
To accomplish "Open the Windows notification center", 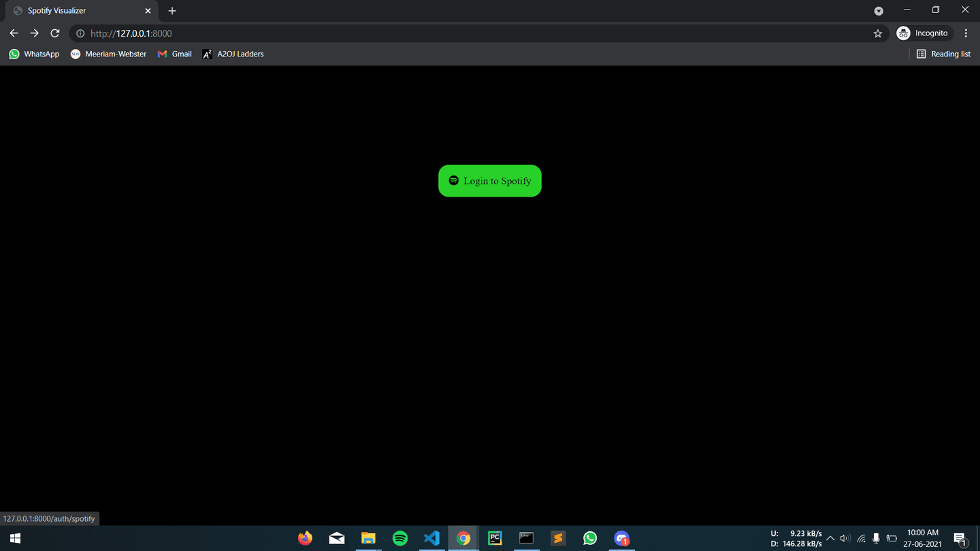I will [x=960, y=538].
